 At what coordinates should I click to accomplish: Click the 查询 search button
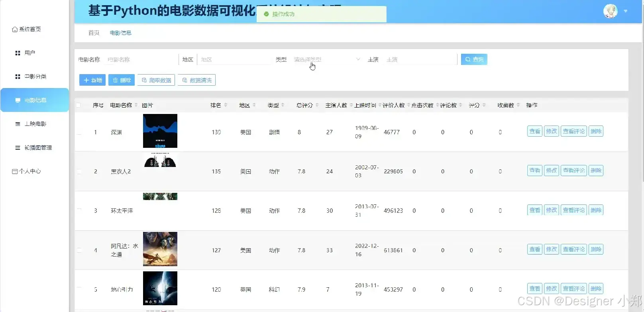click(x=474, y=59)
